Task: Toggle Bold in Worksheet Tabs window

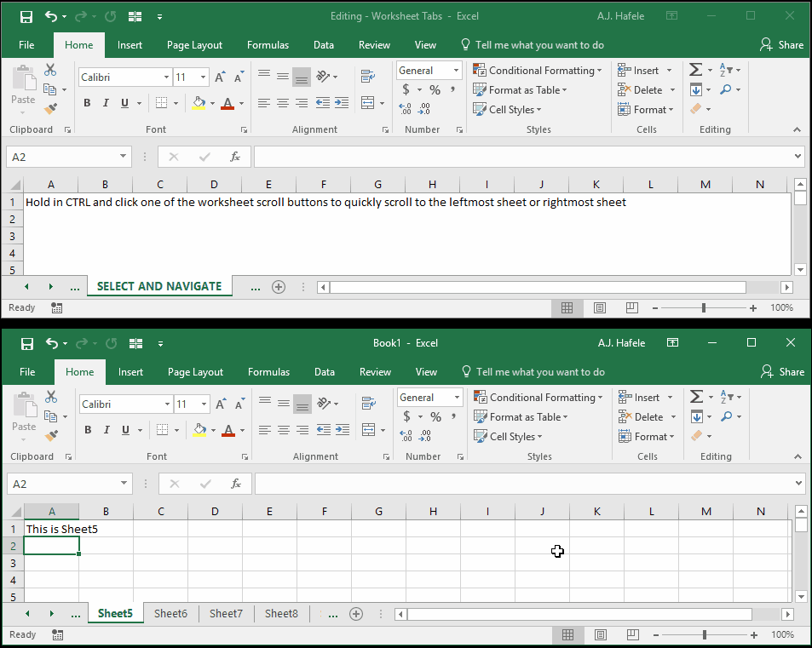Action: (87, 102)
